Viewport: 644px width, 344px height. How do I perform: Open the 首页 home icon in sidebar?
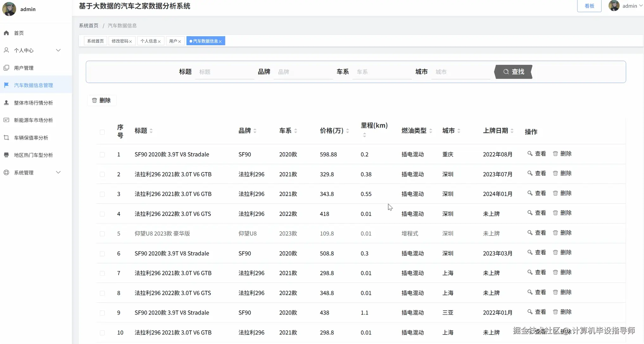point(6,33)
